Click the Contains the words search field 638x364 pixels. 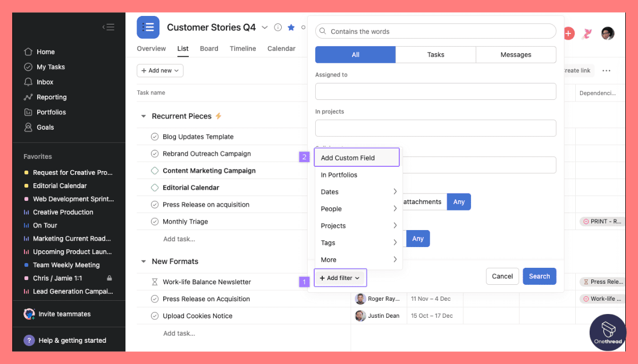(436, 31)
